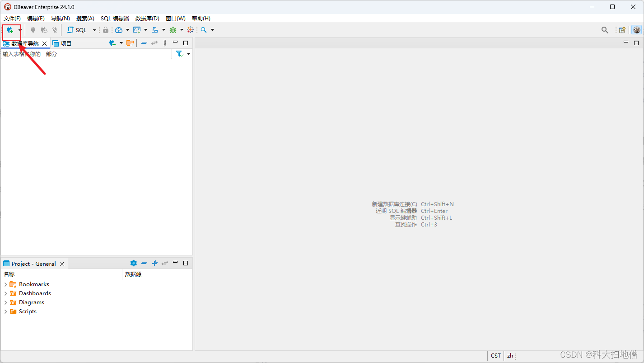644x363 pixels.
Task: Open the SQL editor button
Action: coord(77,30)
